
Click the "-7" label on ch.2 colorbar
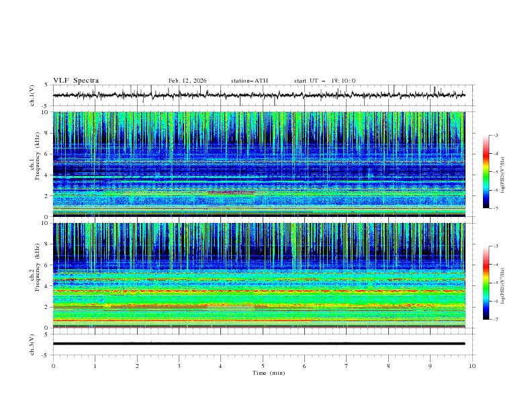tap(496, 319)
